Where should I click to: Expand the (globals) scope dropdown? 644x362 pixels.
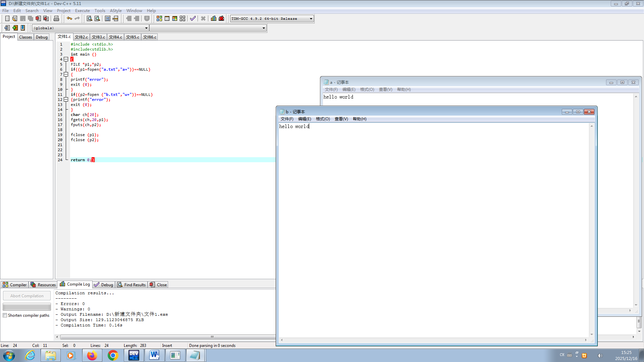pyautogui.click(x=146, y=28)
